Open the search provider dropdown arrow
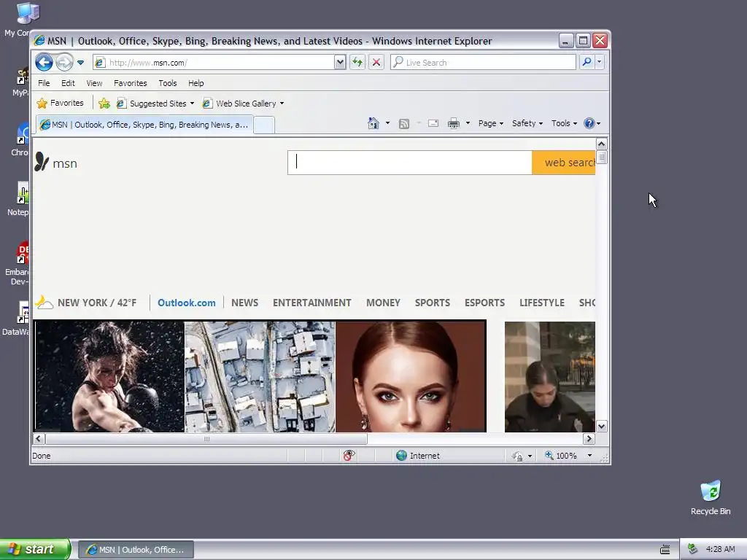The image size is (747, 560). click(x=600, y=62)
